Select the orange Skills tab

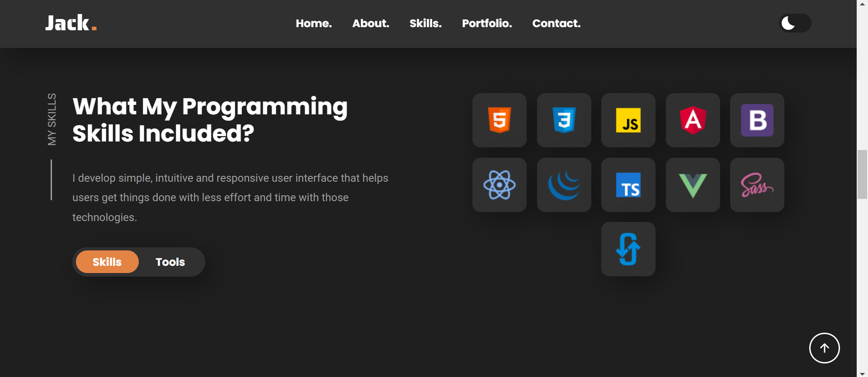[107, 262]
